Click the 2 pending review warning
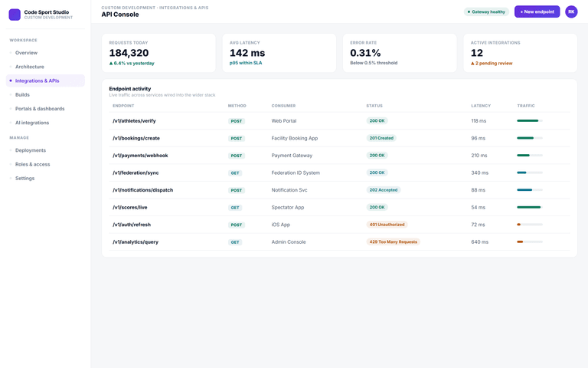Image resolution: width=588 pixels, height=368 pixels. [x=492, y=63]
